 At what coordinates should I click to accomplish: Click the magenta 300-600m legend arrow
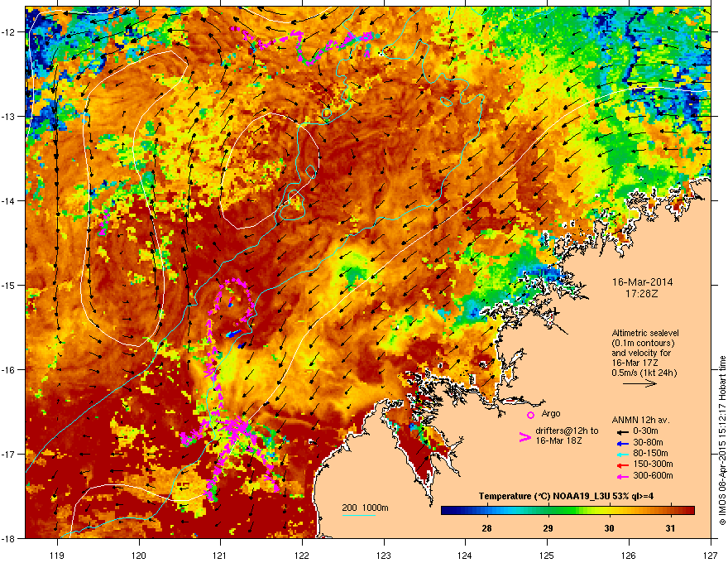[621, 476]
